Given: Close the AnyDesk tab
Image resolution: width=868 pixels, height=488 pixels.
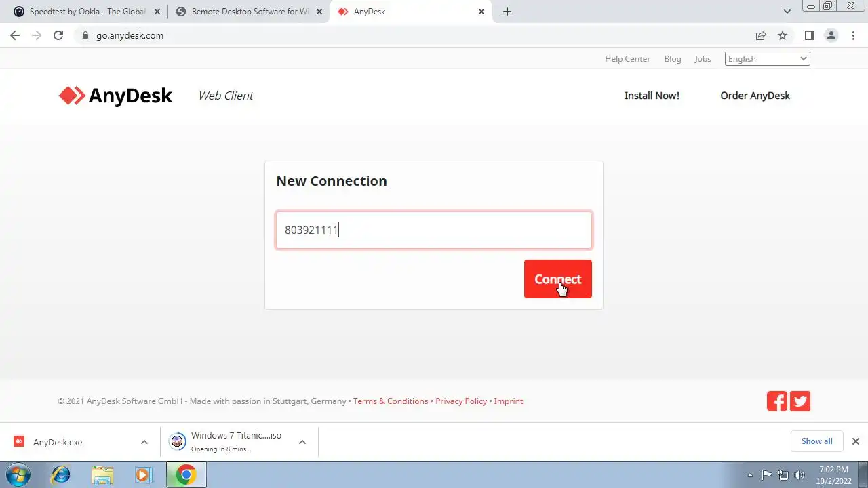Looking at the screenshot, I should pos(481,12).
